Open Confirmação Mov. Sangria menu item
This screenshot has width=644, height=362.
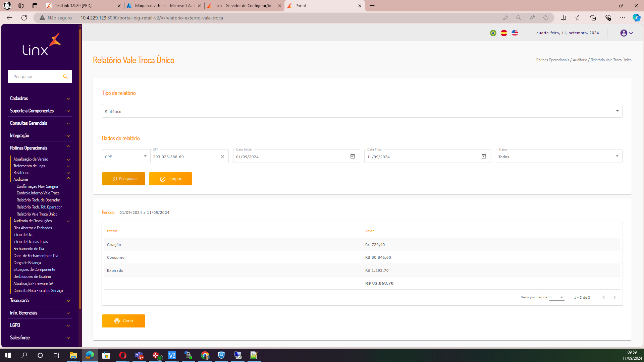(37, 186)
